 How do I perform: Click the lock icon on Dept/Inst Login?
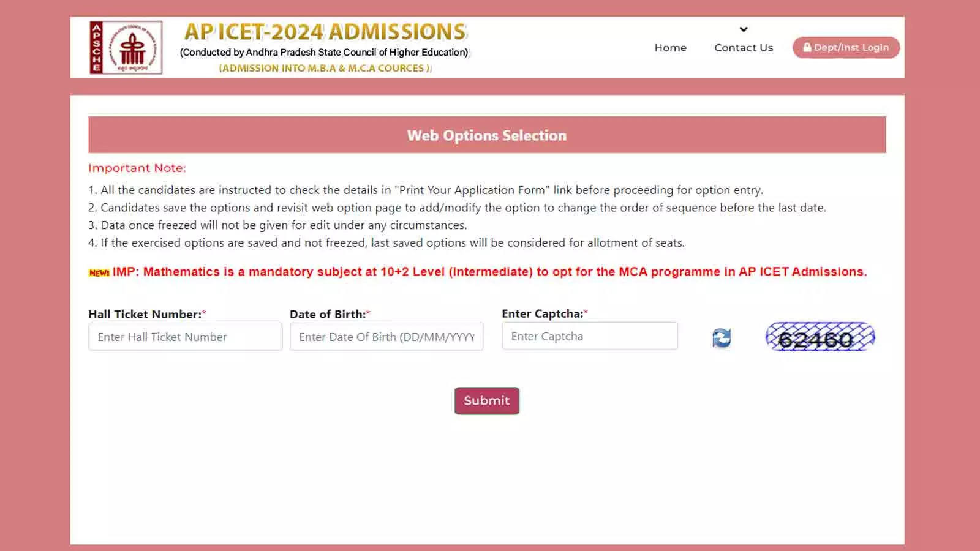[x=807, y=47]
